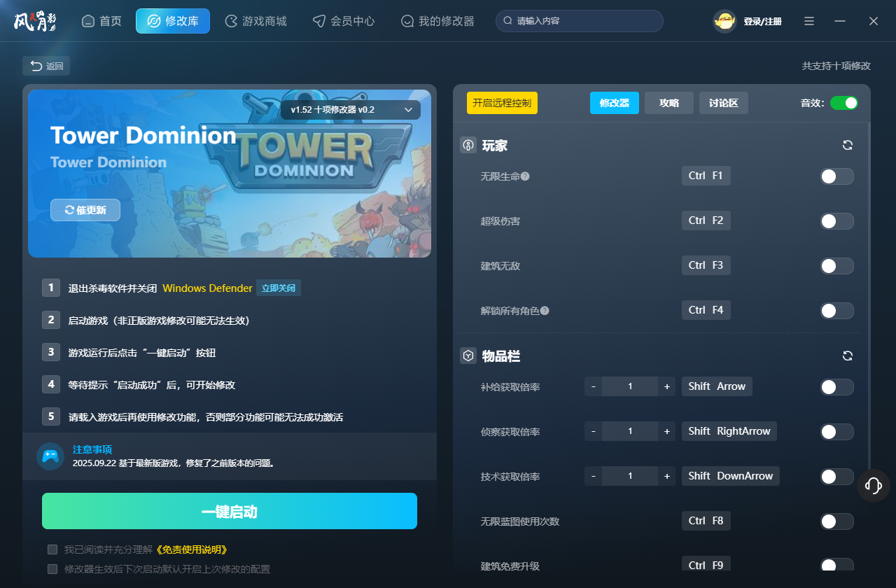Click the refresh icon beside 玩家 section

[848, 146]
